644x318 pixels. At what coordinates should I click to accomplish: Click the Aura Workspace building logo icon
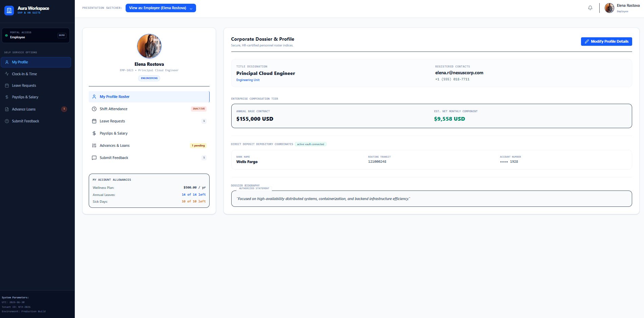pos(9,11)
